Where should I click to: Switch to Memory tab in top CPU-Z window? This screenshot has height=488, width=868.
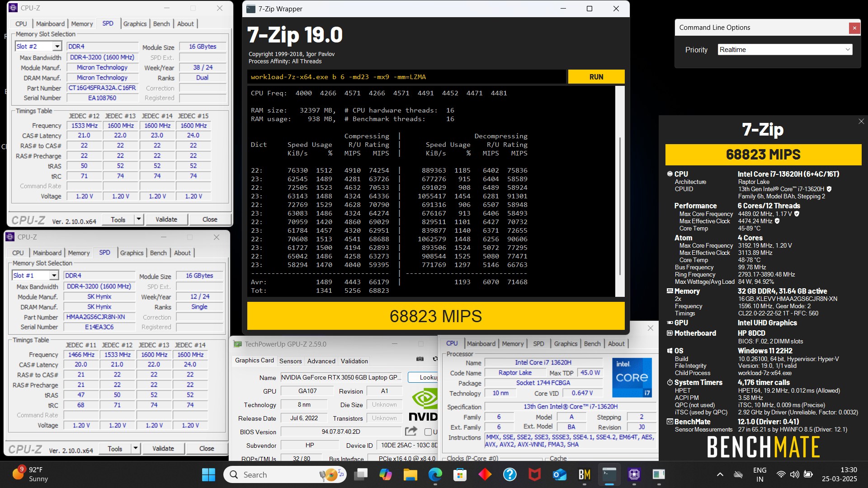[x=82, y=24]
